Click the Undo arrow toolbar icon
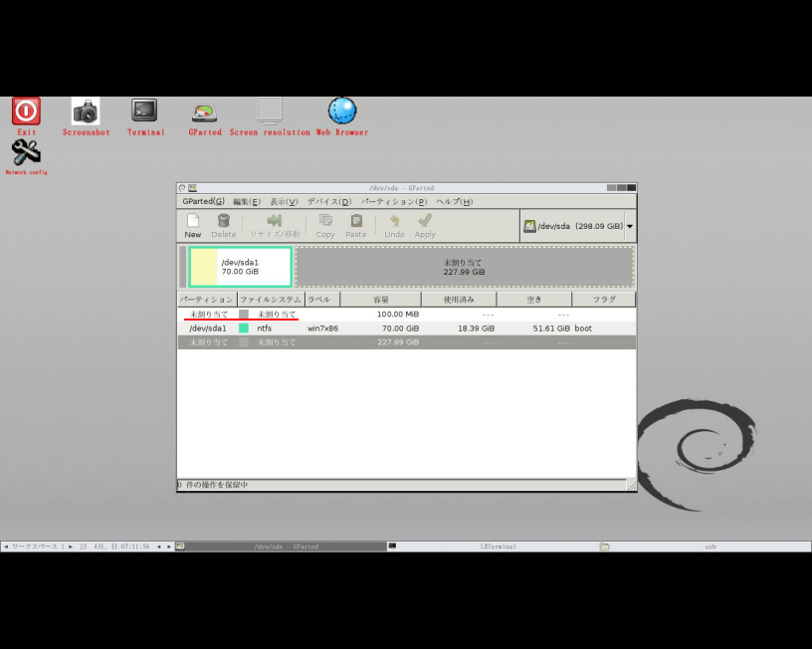 394,221
